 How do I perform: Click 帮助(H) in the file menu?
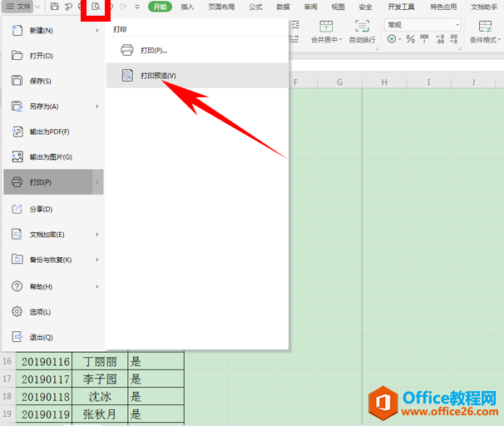click(53, 286)
